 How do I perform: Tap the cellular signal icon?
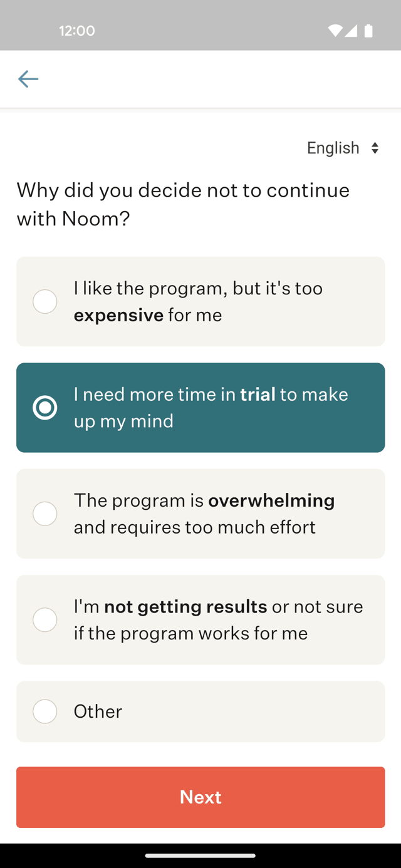351,31
